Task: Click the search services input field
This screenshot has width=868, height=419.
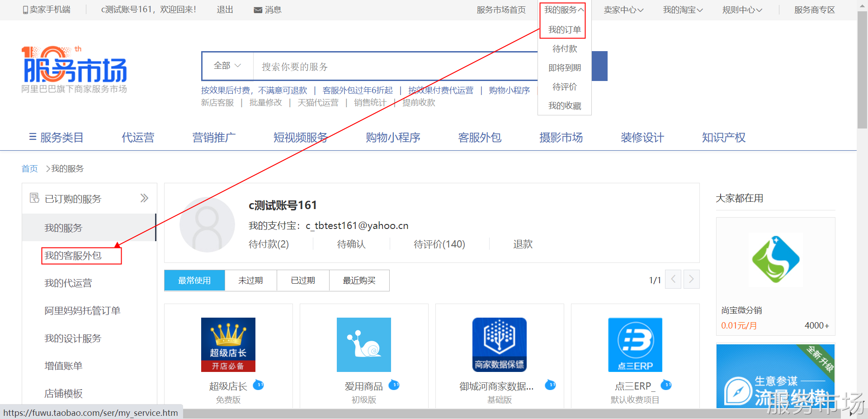Action: (396, 67)
